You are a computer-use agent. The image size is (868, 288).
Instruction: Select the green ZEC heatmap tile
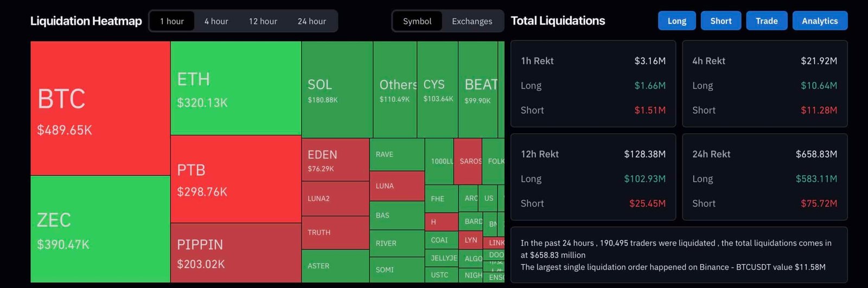click(x=100, y=229)
